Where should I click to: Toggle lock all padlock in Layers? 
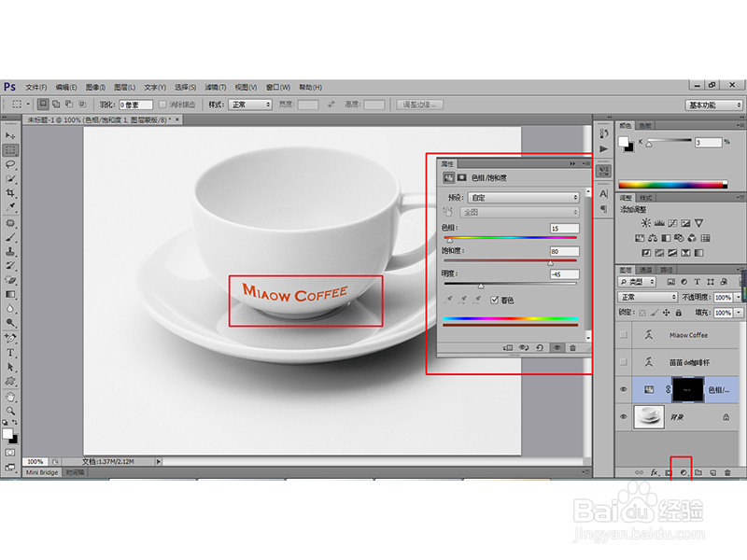[679, 313]
